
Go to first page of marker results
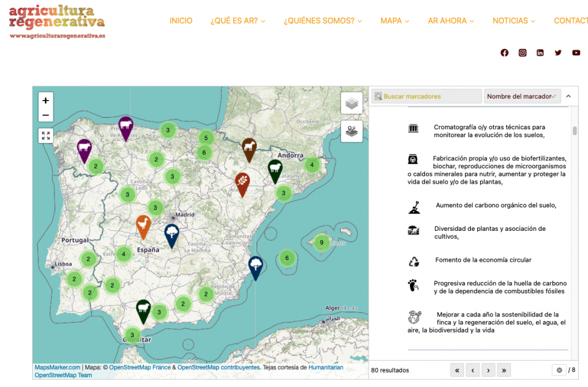457,370
